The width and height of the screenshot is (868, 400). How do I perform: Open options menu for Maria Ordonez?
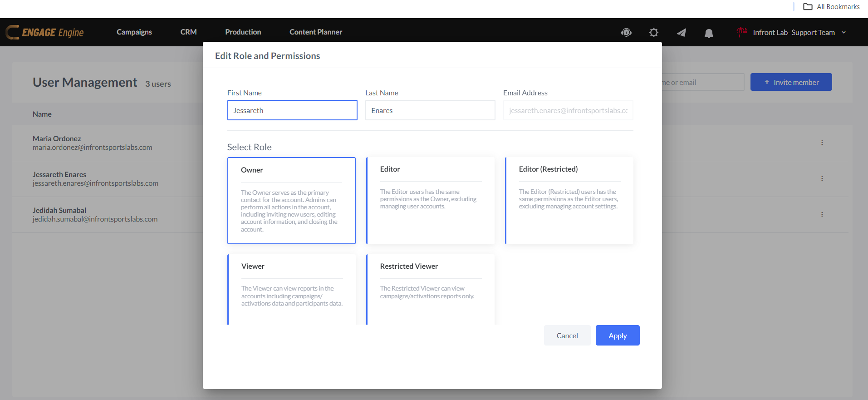[x=822, y=143]
